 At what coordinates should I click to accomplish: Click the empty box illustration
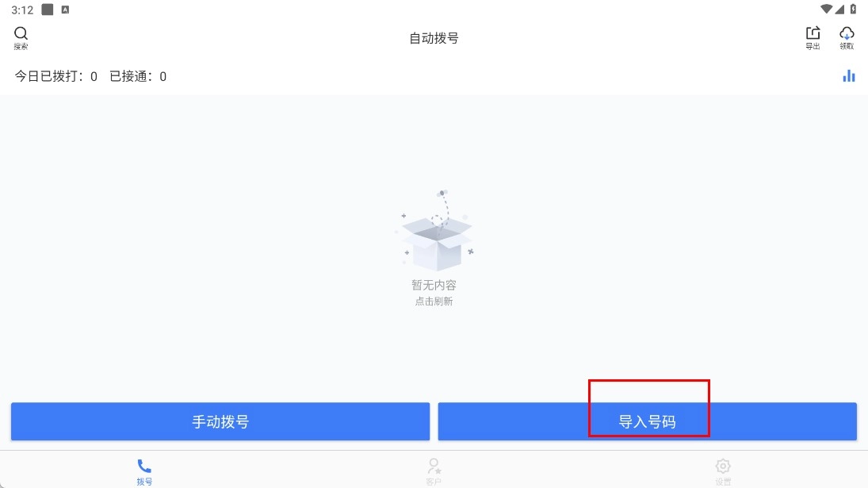(x=435, y=230)
